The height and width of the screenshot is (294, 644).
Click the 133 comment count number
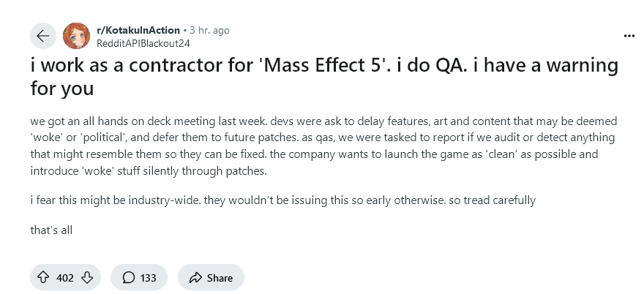pos(148,278)
